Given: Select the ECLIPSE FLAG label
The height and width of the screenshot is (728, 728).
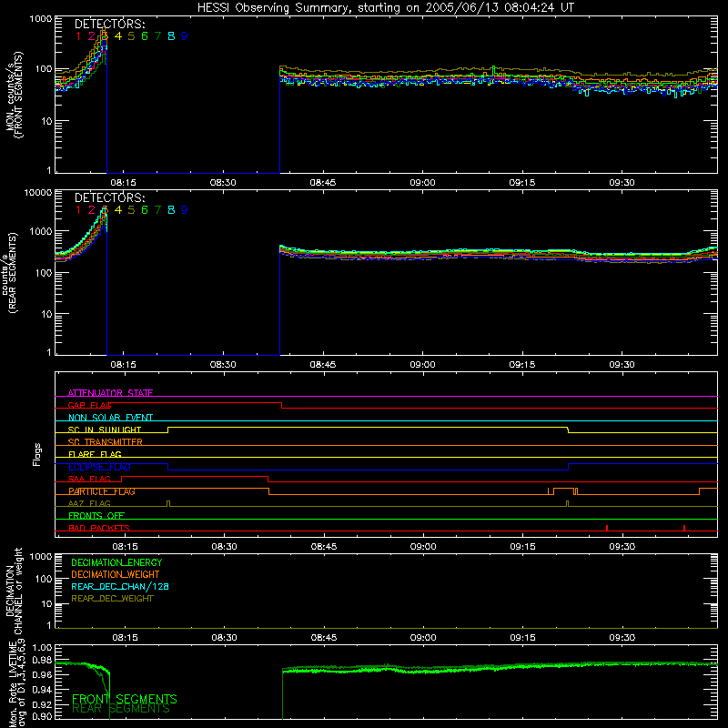Looking at the screenshot, I should click(x=99, y=467).
